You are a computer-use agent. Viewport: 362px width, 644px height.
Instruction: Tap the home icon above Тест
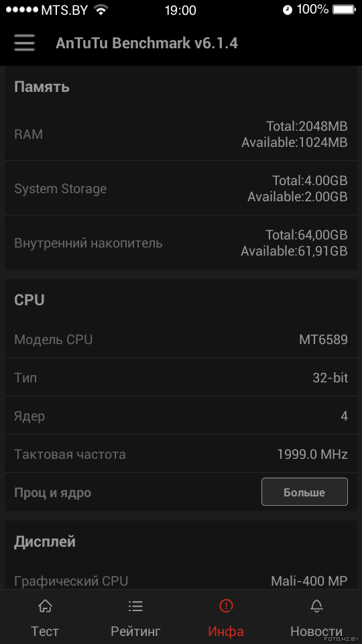click(45, 605)
